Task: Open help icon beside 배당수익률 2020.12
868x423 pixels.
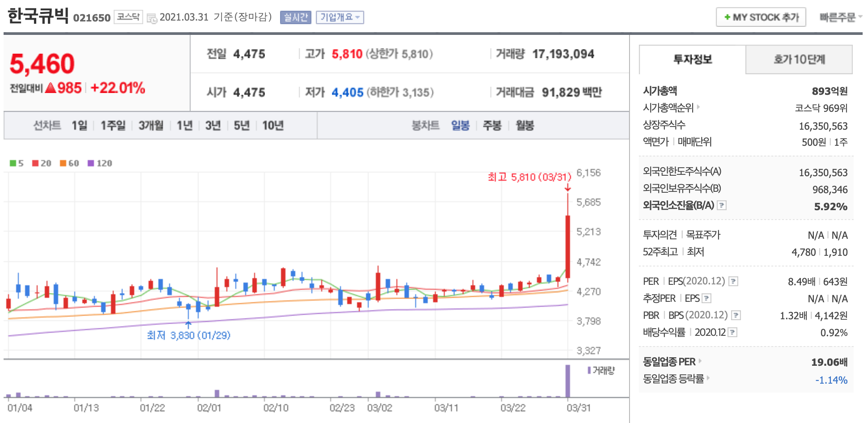Action: coord(732,332)
